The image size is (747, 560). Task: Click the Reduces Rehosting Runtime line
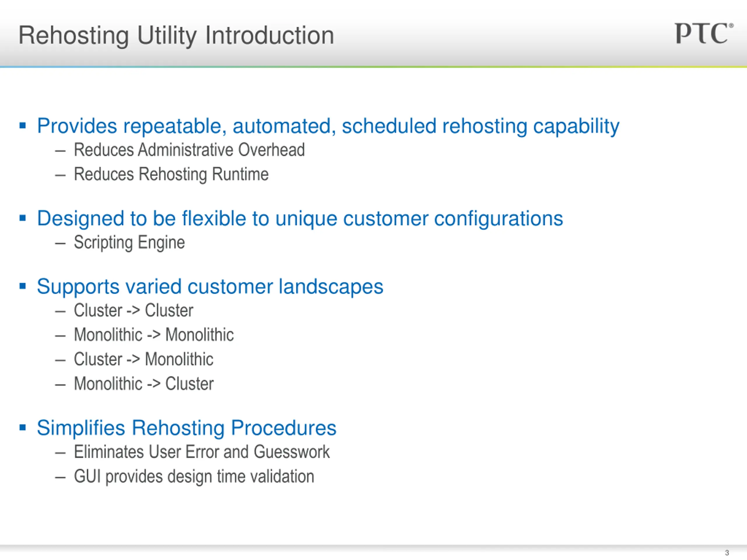coord(171,174)
